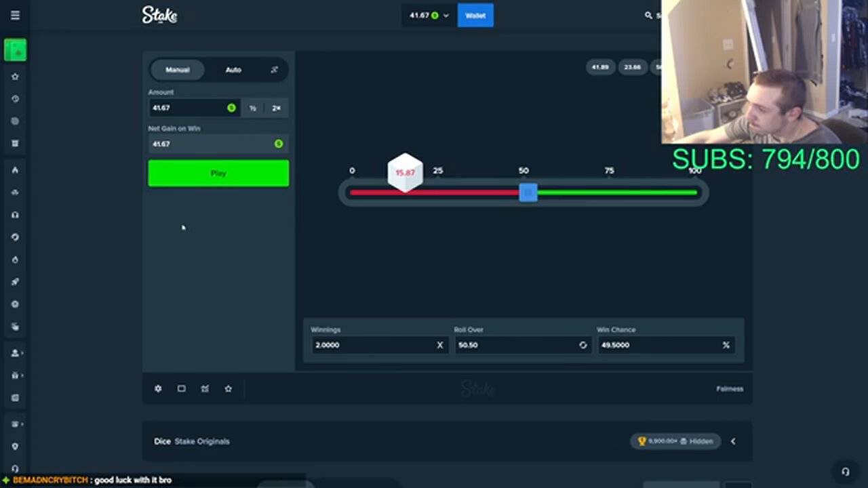This screenshot has width=868, height=488.
Task: Click the 23.66 past result pill
Action: tap(633, 67)
